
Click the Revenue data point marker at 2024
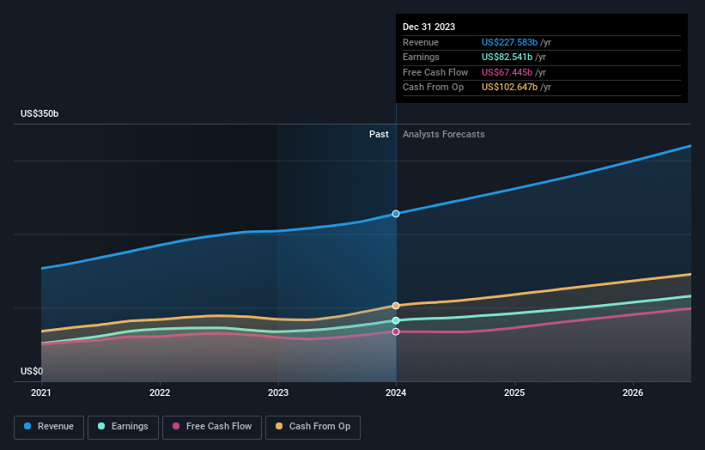[396, 214]
